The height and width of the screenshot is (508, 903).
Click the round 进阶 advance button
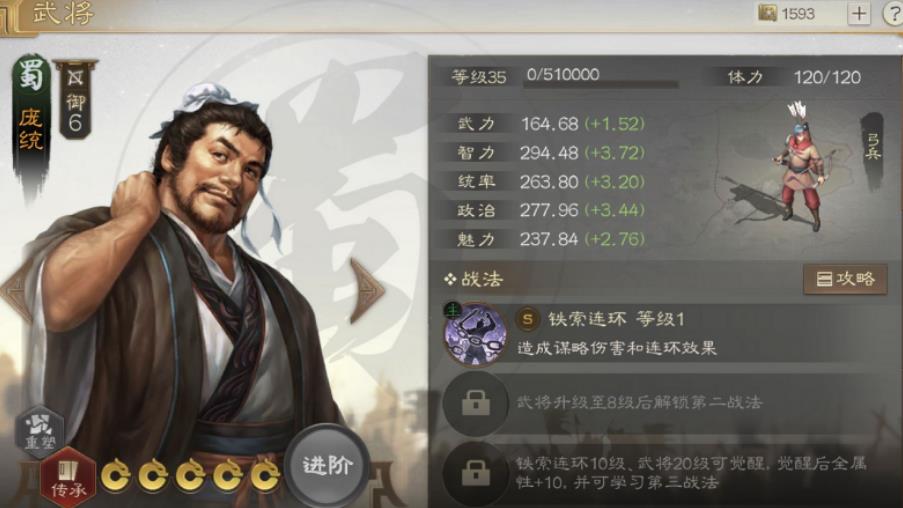(x=327, y=465)
